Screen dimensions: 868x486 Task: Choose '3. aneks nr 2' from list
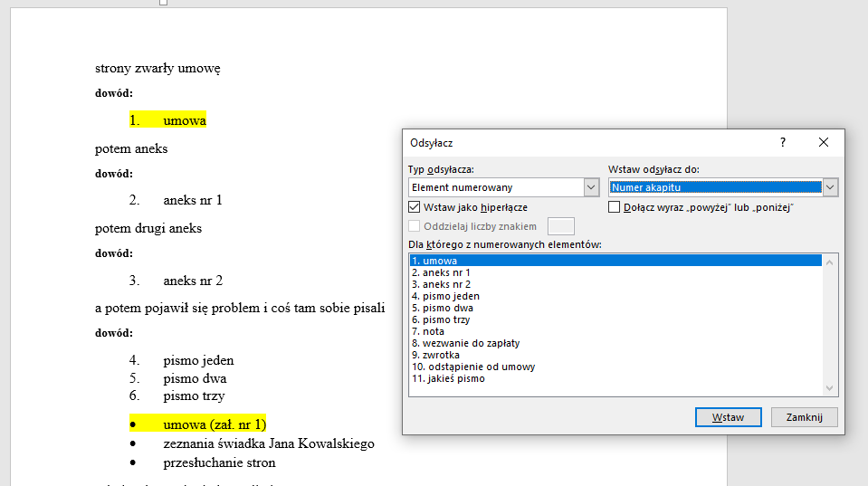[x=441, y=284]
